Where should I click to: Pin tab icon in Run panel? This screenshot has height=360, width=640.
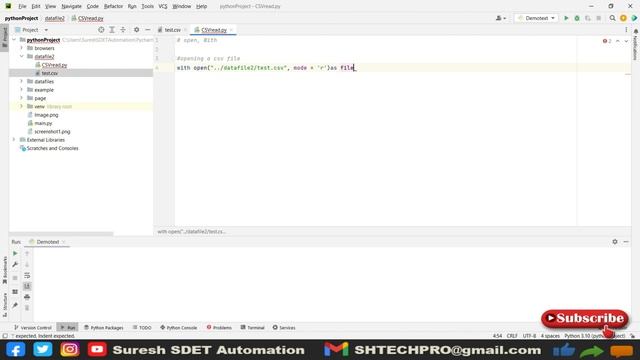click(x=15, y=305)
